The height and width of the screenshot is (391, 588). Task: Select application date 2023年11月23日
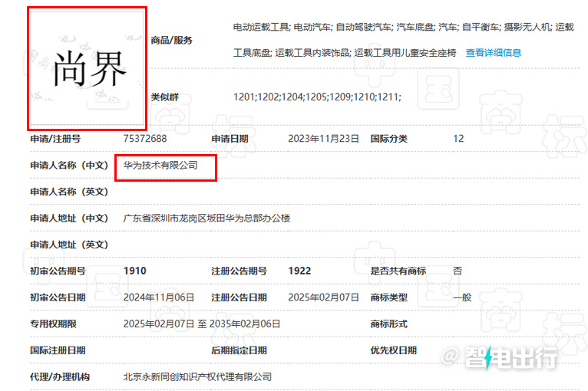click(x=323, y=139)
